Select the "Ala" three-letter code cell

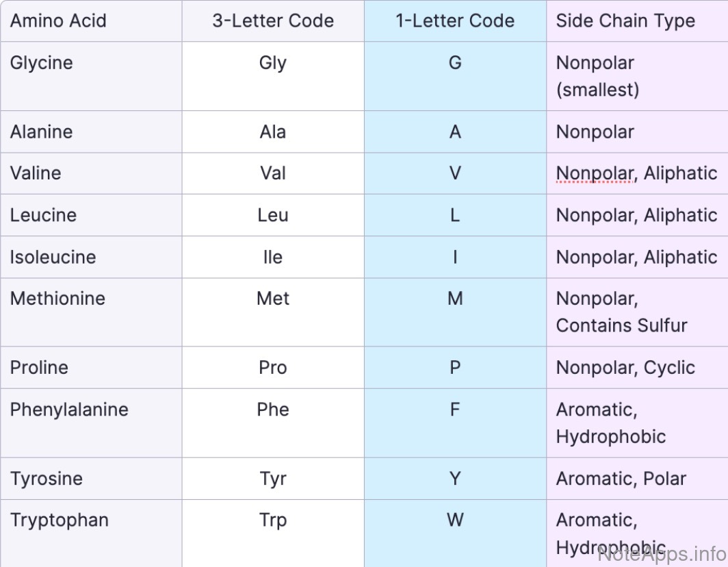pyautogui.click(x=273, y=131)
